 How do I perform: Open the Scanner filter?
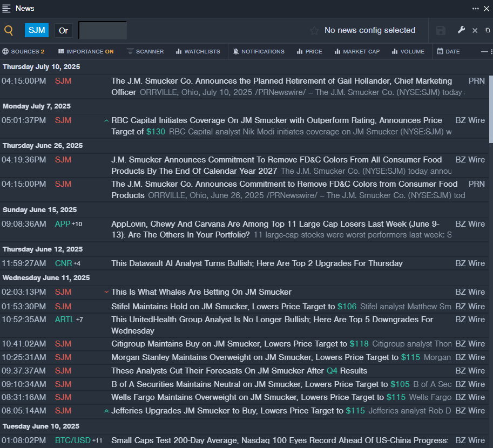145,52
